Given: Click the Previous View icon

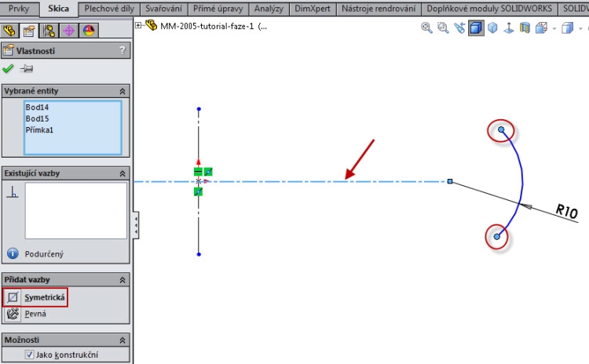Looking at the screenshot, I should 459,27.
